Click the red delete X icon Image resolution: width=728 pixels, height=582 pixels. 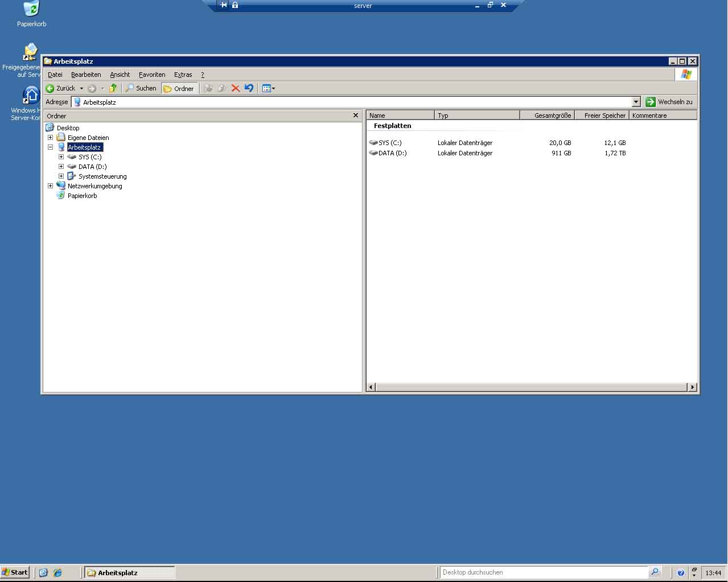(x=235, y=88)
